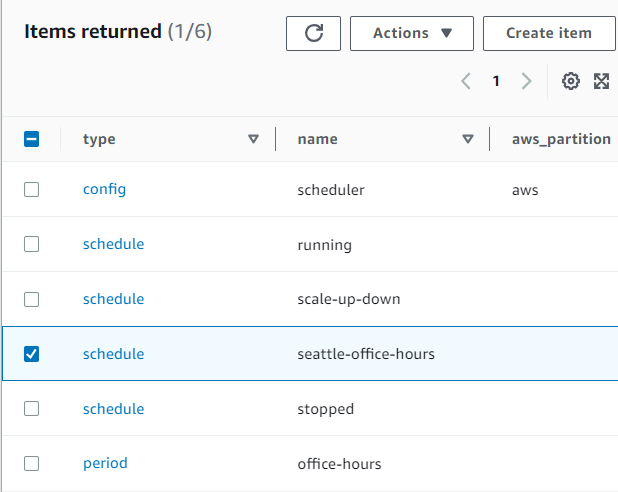Open the period type link
The width and height of the screenshot is (618, 492).
(x=105, y=464)
